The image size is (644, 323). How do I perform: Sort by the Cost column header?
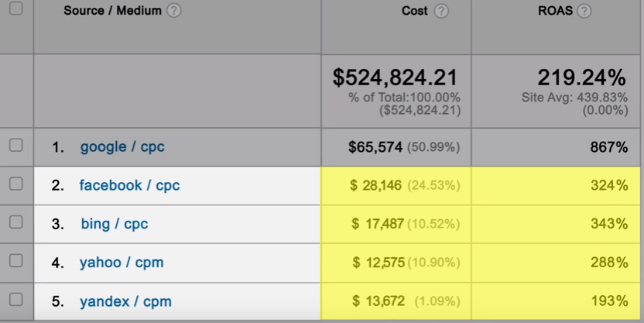[x=414, y=11]
